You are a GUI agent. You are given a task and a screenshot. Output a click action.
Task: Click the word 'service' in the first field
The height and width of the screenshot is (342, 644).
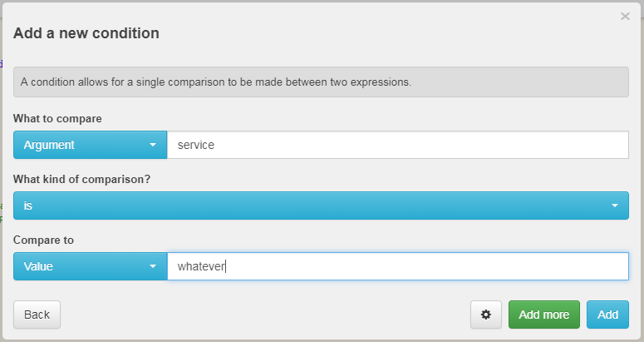click(196, 145)
